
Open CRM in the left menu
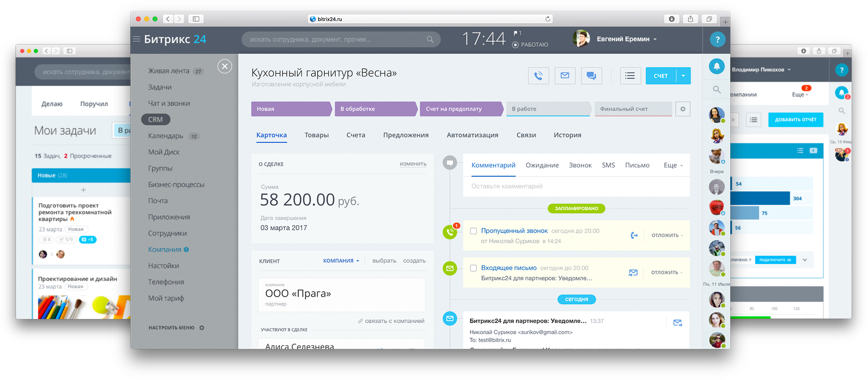155,119
